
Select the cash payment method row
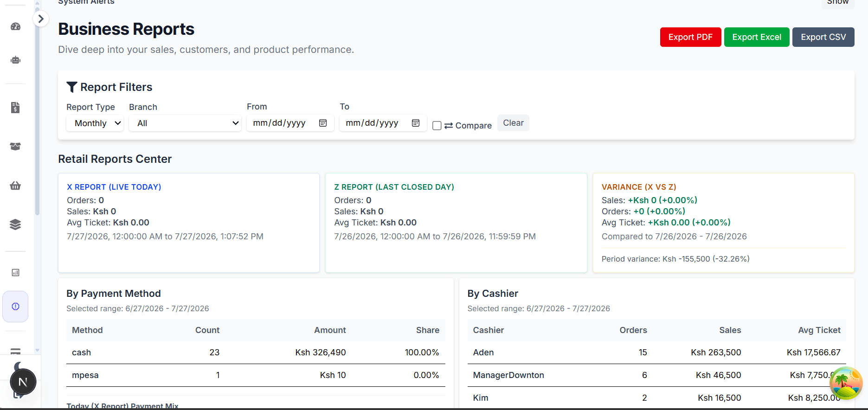[x=256, y=352]
